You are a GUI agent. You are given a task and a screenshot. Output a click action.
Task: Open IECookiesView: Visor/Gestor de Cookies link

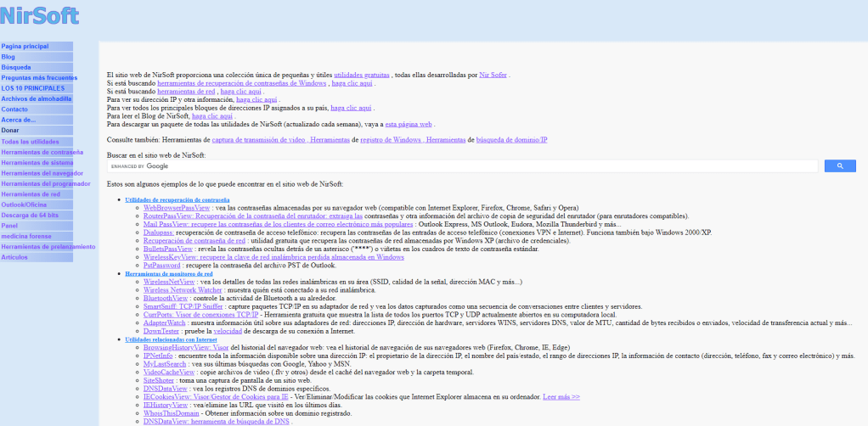[216, 396]
